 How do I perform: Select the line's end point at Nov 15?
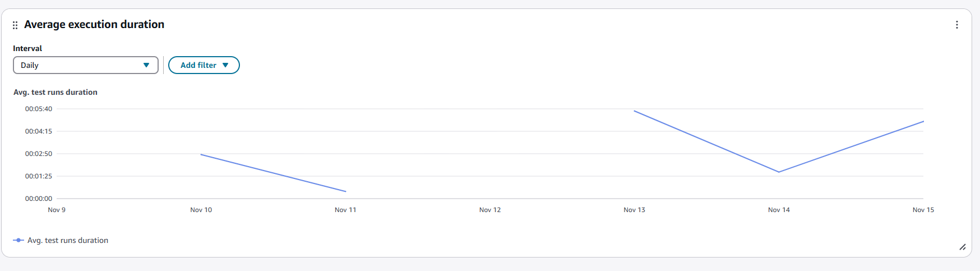pos(923,122)
